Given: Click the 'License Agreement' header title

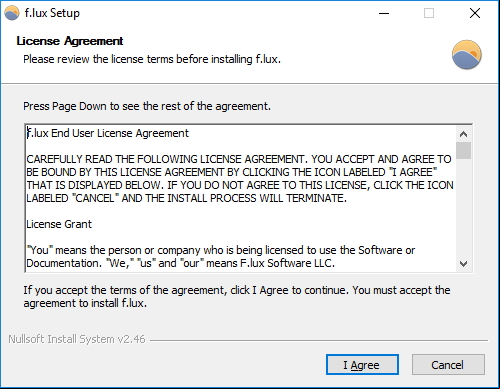Looking at the screenshot, I should pyautogui.click(x=70, y=41).
